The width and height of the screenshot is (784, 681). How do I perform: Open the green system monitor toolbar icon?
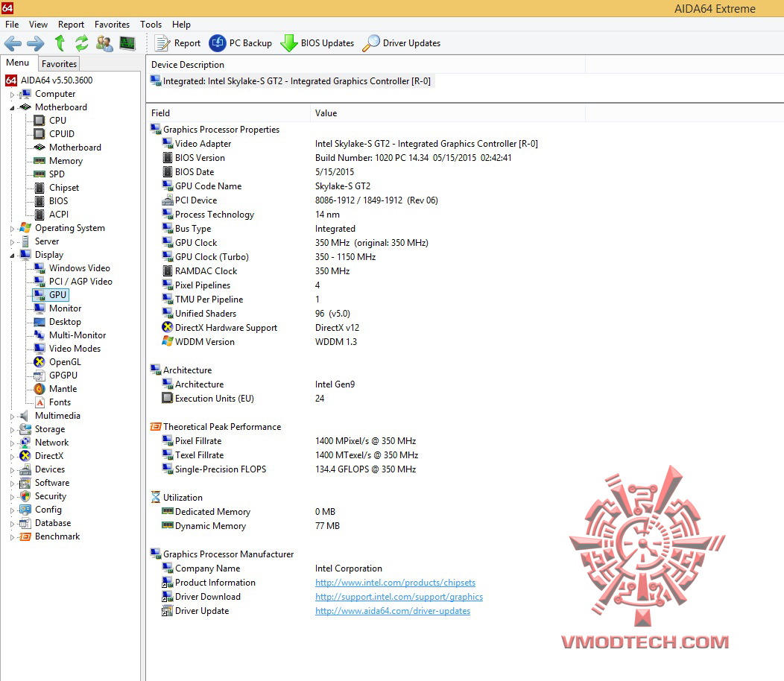[x=127, y=43]
